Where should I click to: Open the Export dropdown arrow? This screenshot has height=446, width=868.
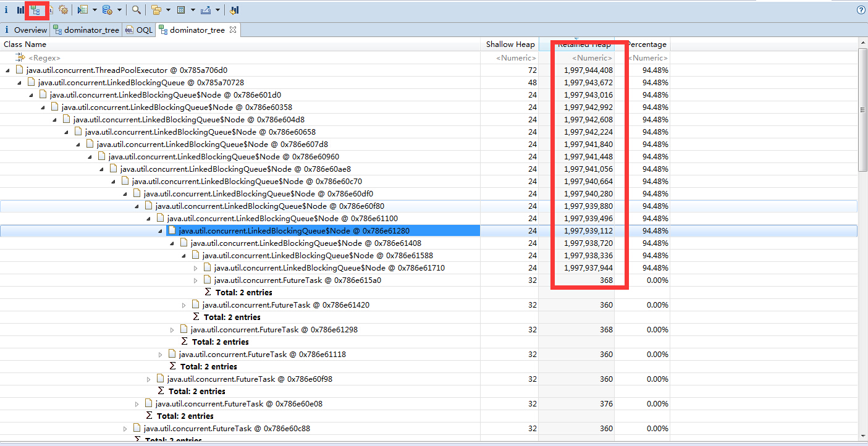(217, 10)
